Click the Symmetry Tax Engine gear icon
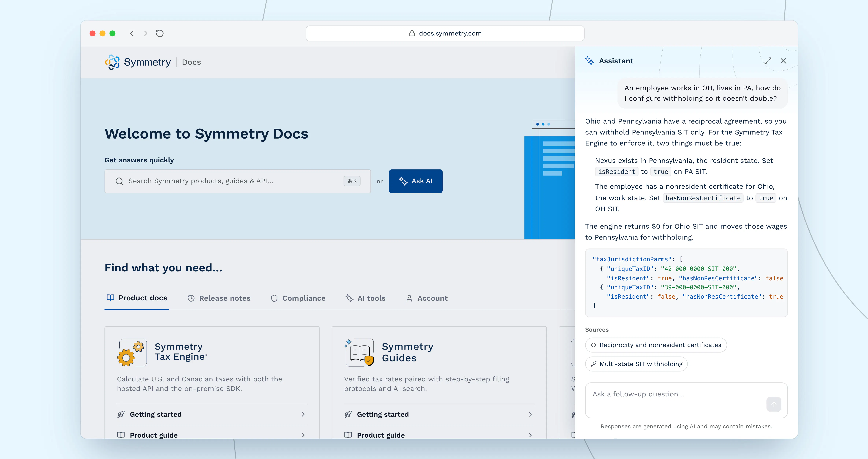Image resolution: width=868 pixels, height=459 pixels. pyautogui.click(x=132, y=353)
